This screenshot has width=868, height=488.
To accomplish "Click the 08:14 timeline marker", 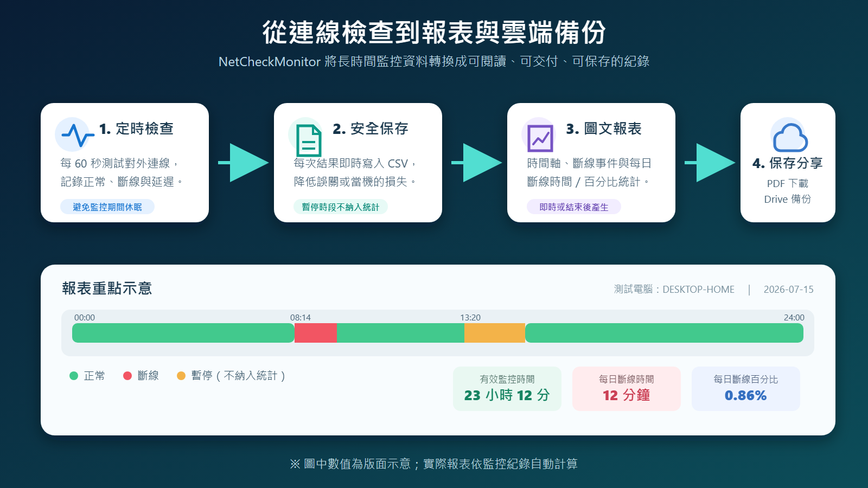I will [x=301, y=318].
